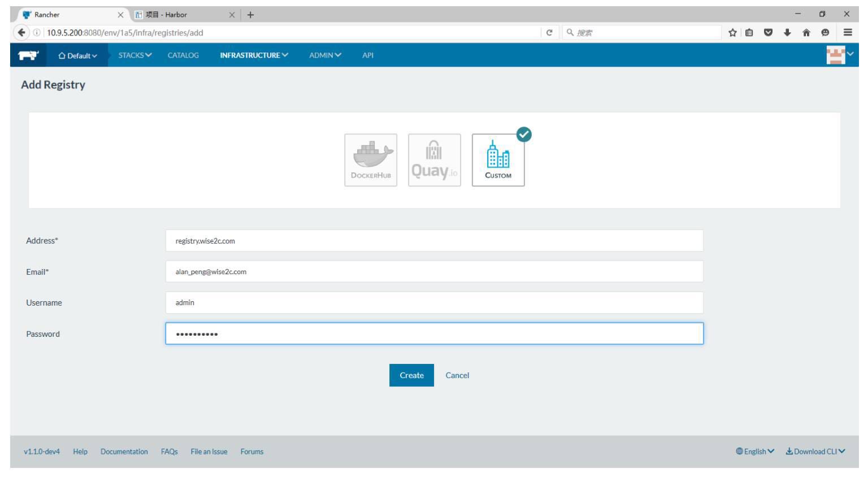Focus the Password input field
Viewport: 868px width, 477px height.
[435, 333]
